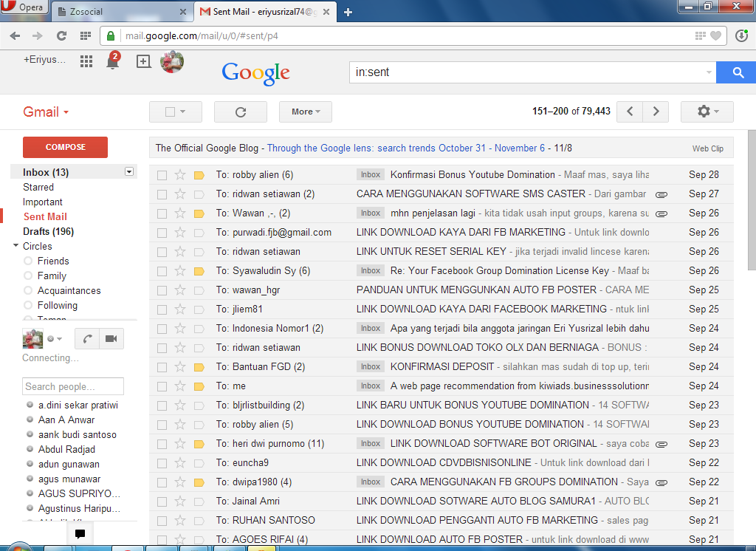Toggle importance marker on eunchа9 message row
756x551 pixels.
coord(199,463)
